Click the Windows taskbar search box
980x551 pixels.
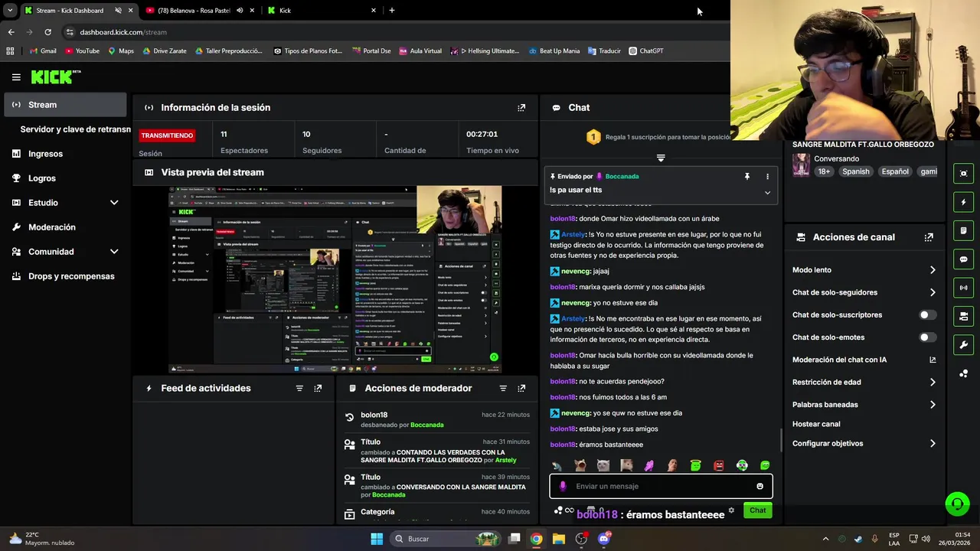click(446, 539)
